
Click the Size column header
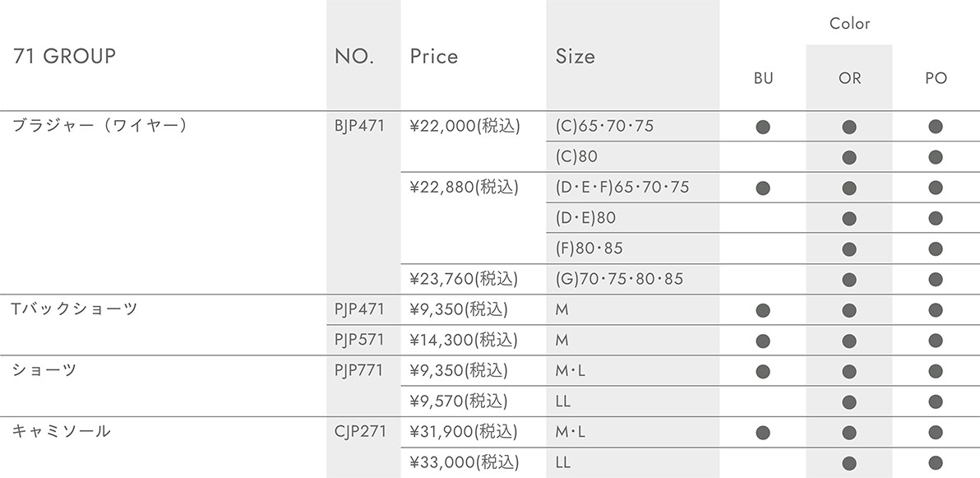click(x=575, y=56)
